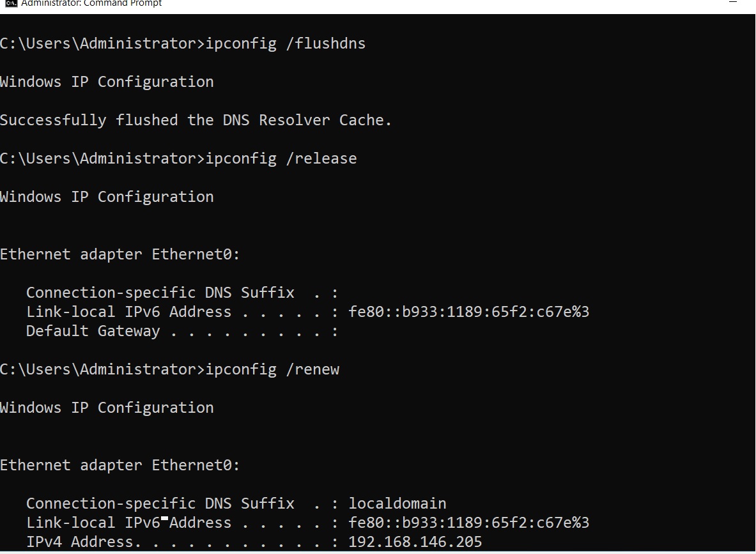This screenshot has width=756, height=554.
Task: Click the first Windows IP Configuration heading
Action: (107, 82)
